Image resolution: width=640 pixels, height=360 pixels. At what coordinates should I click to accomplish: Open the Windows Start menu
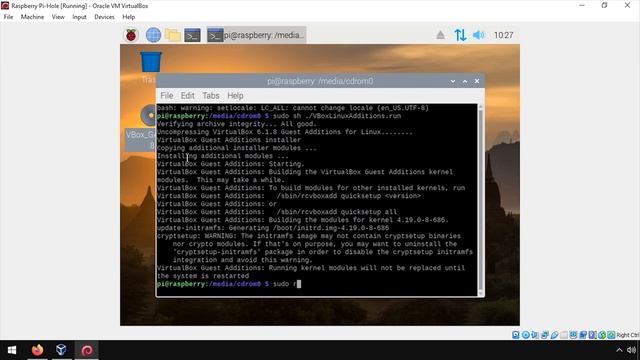pos(12,350)
